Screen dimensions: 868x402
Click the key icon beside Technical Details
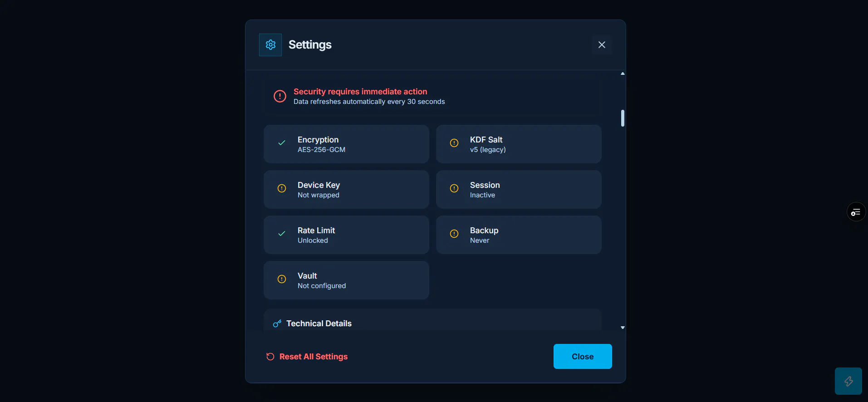click(277, 324)
